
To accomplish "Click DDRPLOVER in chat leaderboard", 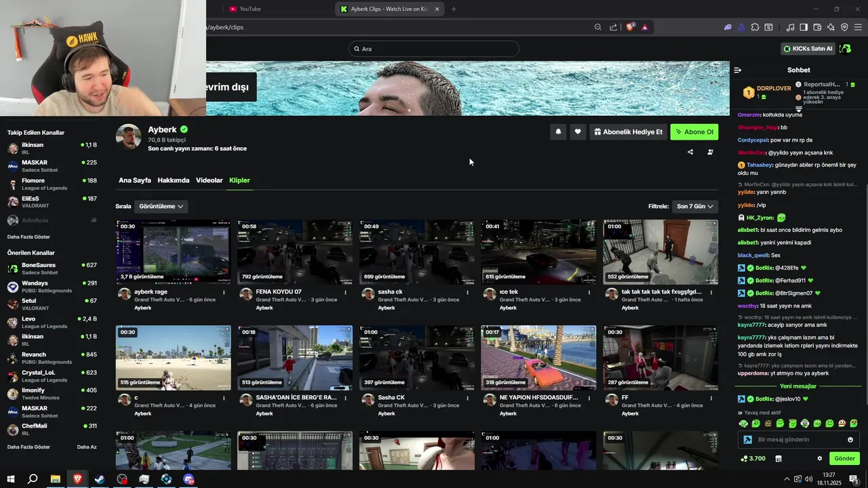I will click(x=774, y=88).
